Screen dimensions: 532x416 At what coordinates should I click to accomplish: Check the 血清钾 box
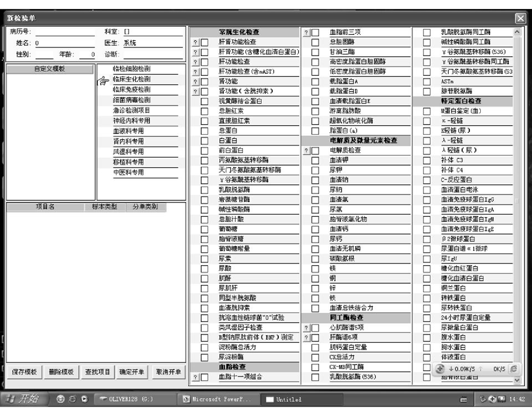[x=315, y=161]
